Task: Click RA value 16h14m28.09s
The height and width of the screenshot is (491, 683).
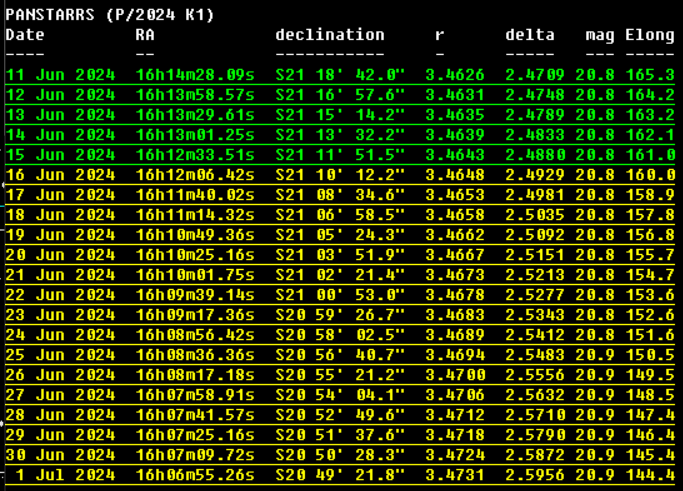Action: tap(195, 75)
